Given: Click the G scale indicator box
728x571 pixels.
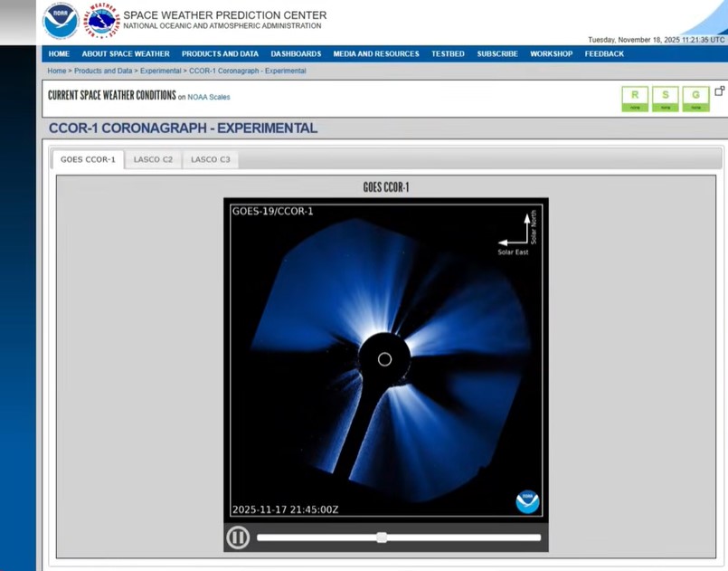Looking at the screenshot, I should coord(695,98).
